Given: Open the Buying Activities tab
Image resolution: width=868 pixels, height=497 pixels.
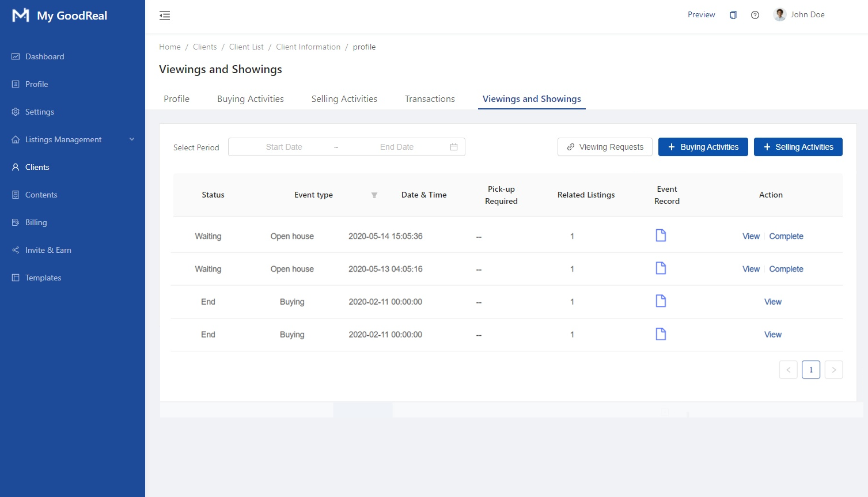Looking at the screenshot, I should click(250, 99).
